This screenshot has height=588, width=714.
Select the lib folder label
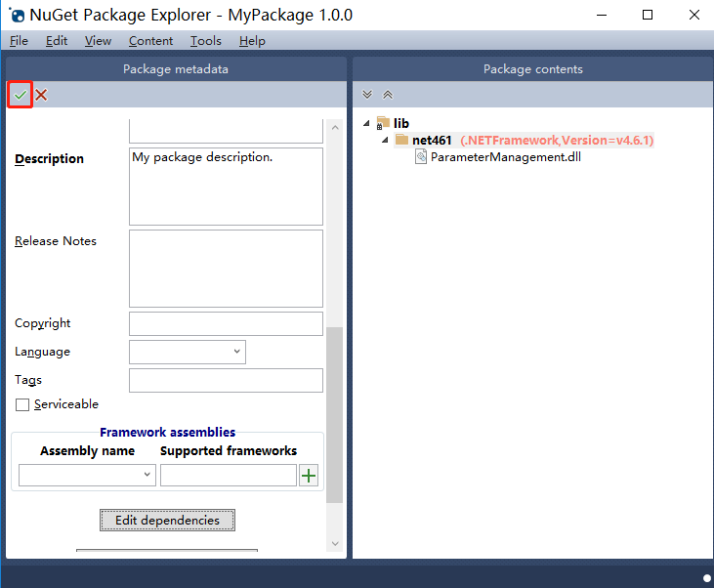401,123
